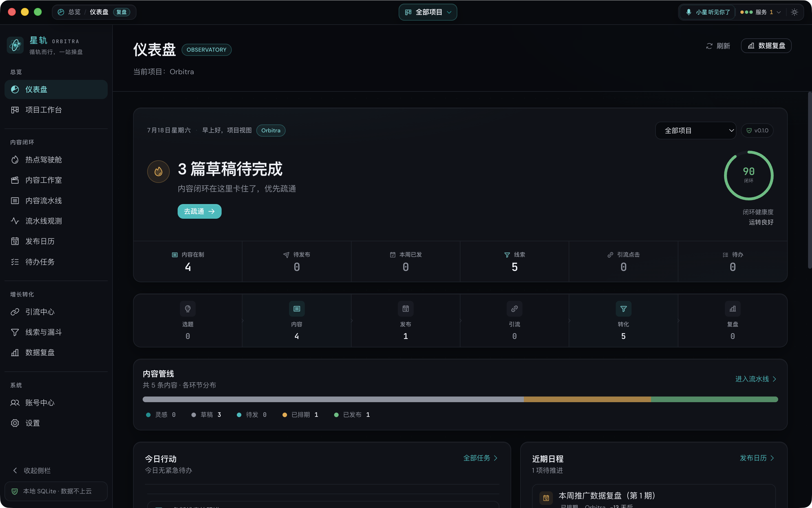Click the calendar icon on the 本周推广数据复盘 item

tap(546, 498)
